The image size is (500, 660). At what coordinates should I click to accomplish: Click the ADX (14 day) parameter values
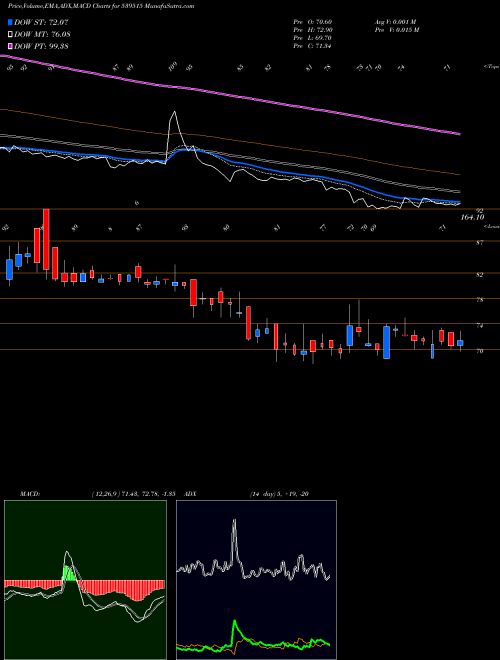click(x=279, y=494)
